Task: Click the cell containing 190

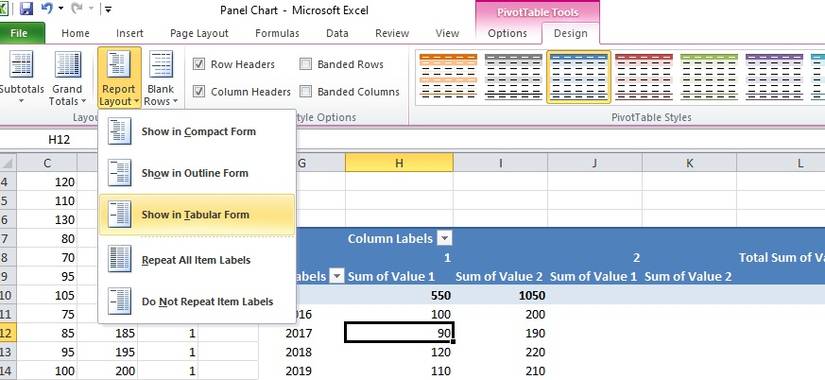Action: [x=500, y=333]
